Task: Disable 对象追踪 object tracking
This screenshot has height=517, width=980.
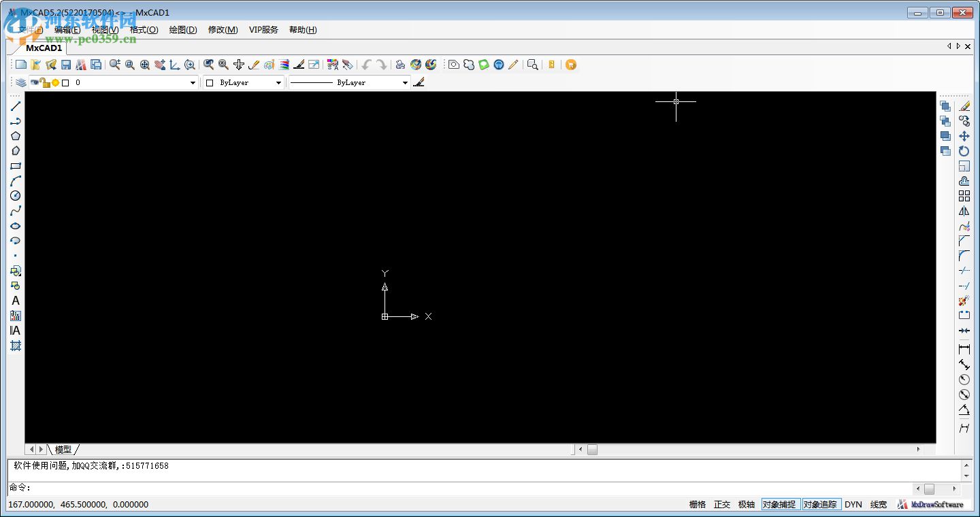Action: [x=821, y=505]
